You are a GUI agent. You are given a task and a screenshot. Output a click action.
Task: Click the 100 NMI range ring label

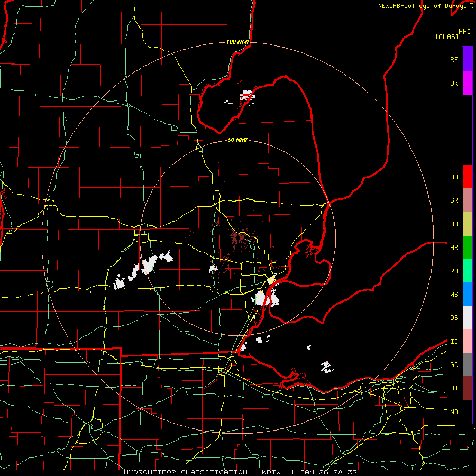click(237, 42)
